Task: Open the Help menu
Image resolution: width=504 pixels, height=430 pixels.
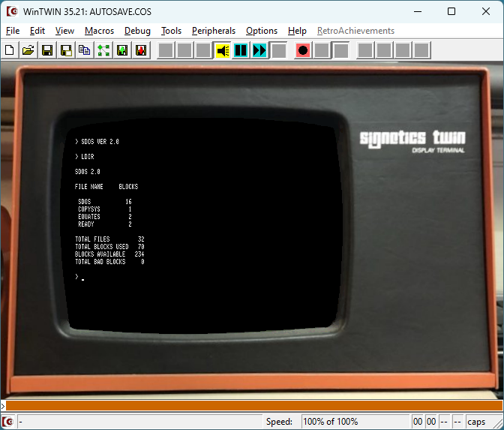Action: [x=297, y=31]
